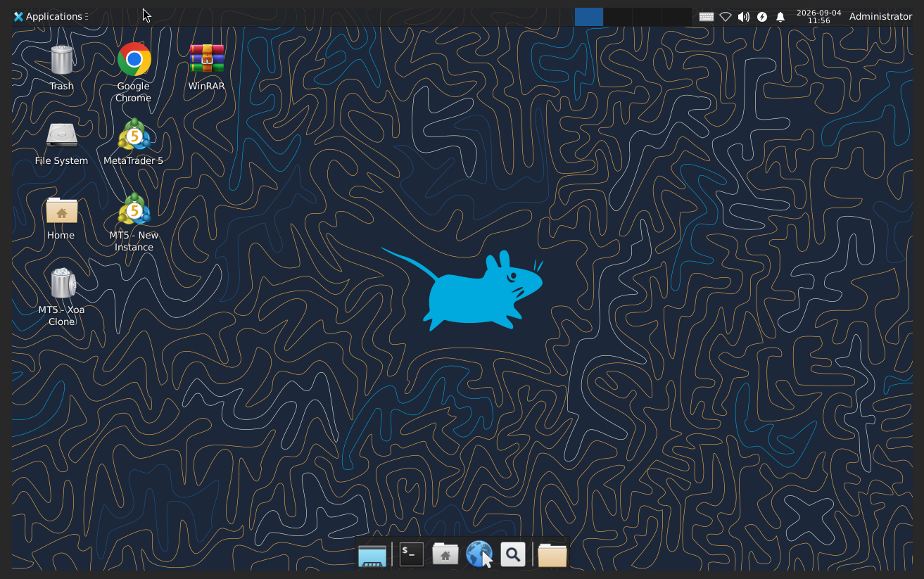Open the Administrator user menu

point(880,16)
